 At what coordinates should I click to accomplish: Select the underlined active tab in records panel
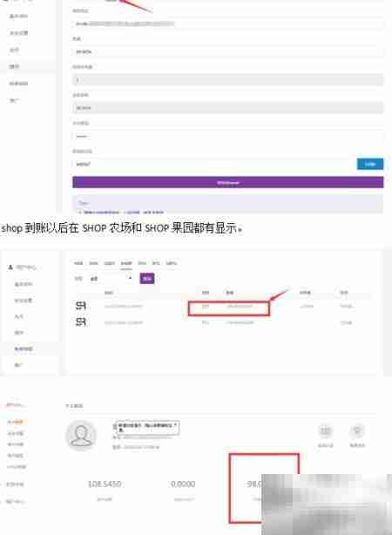126,263
